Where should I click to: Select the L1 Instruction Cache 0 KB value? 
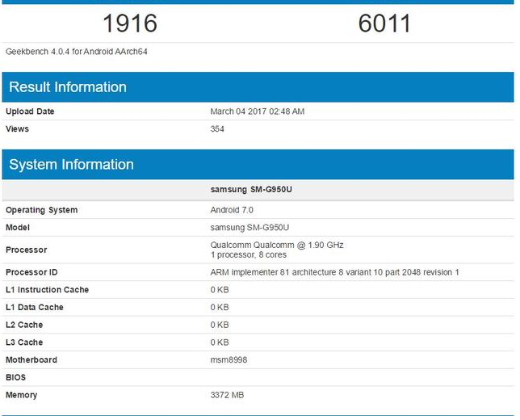(220, 290)
